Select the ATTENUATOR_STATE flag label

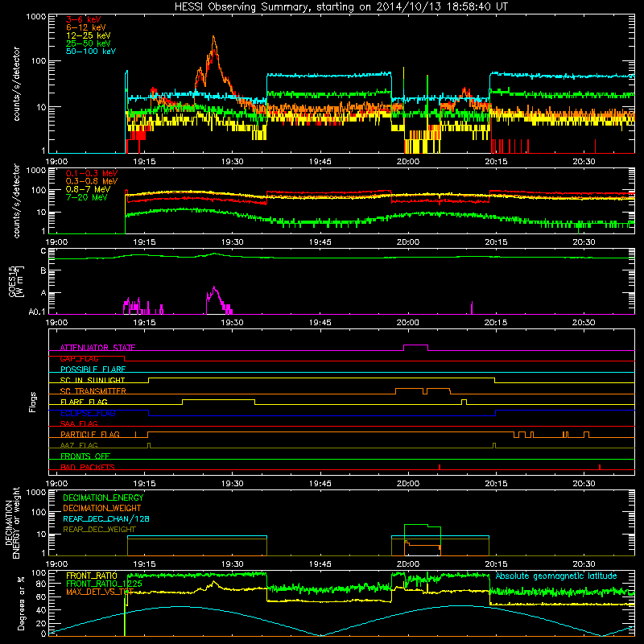[97, 348]
